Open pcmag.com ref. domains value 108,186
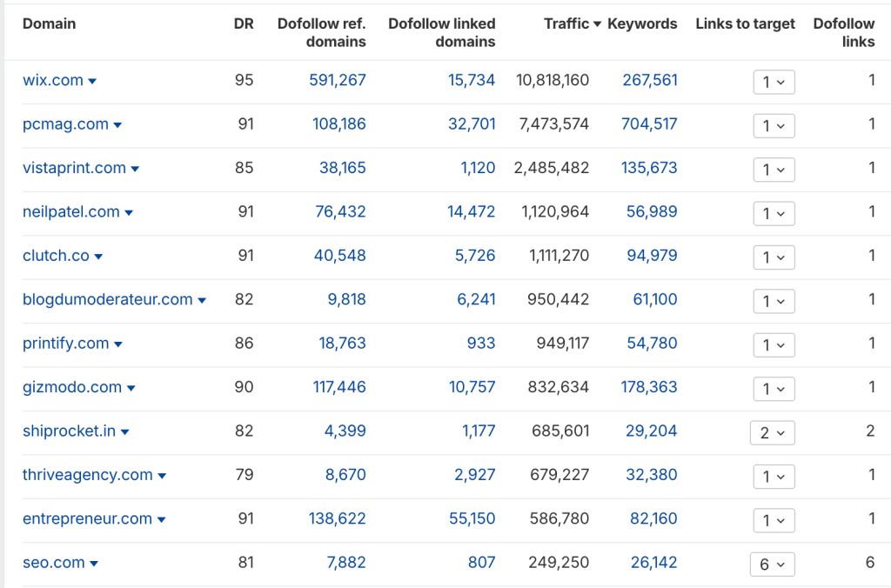The height and width of the screenshot is (588, 891). pyautogui.click(x=339, y=124)
